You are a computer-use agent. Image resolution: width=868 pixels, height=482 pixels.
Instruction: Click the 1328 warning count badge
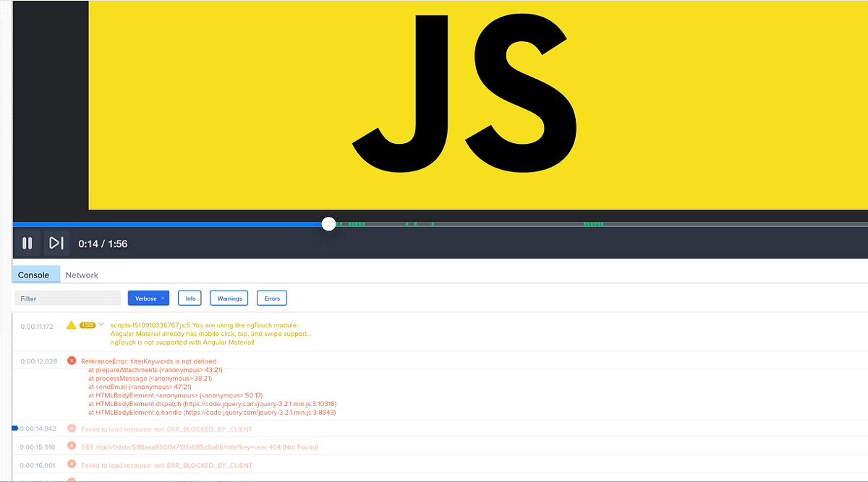pyautogui.click(x=86, y=324)
